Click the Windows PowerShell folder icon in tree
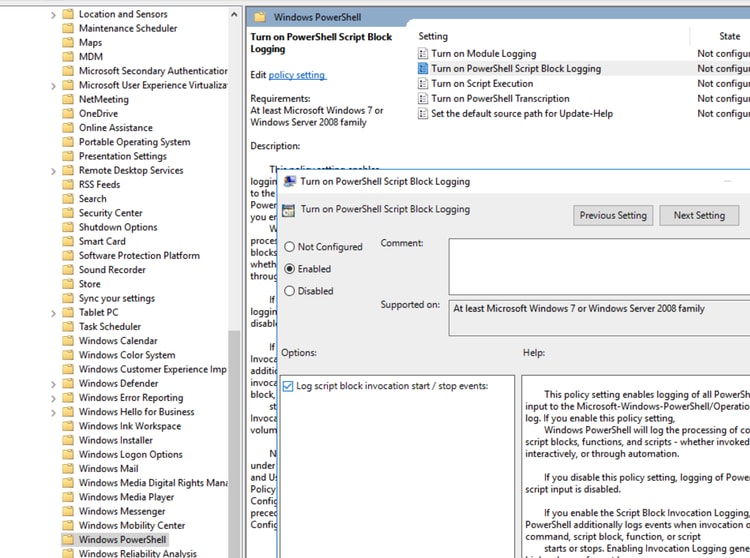The width and height of the screenshot is (750, 558). 68,540
